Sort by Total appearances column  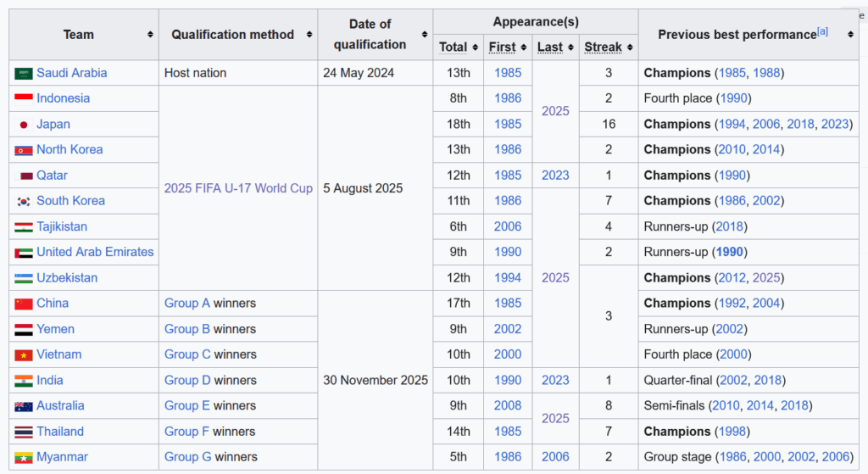[x=476, y=47]
